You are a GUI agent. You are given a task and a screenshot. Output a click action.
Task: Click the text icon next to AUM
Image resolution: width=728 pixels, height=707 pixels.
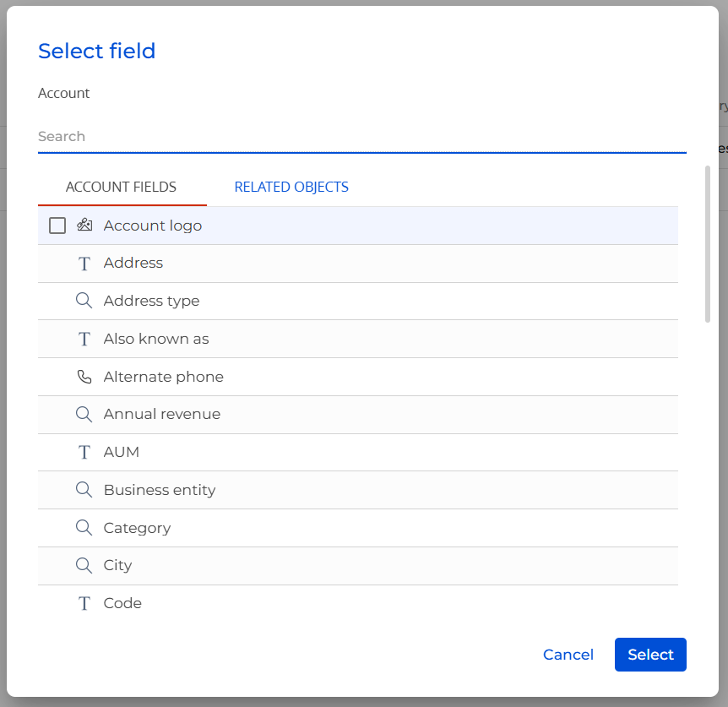pyautogui.click(x=84, y=452)
